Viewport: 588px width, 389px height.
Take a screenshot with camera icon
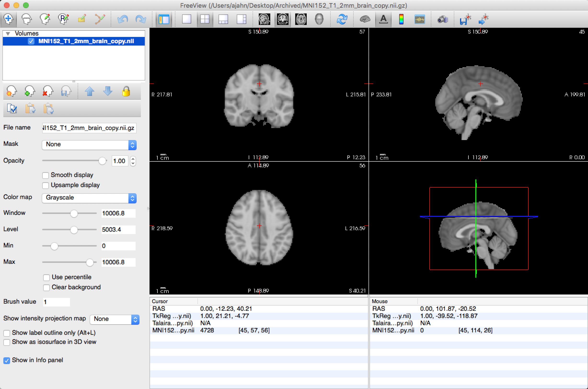click(443, 19)
